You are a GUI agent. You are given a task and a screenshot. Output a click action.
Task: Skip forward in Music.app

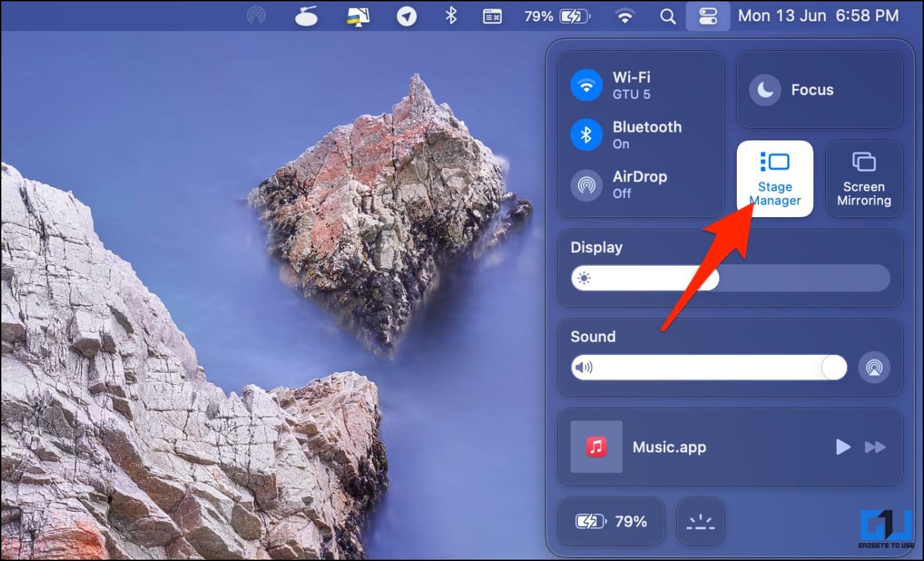click(x=875, y=448)
